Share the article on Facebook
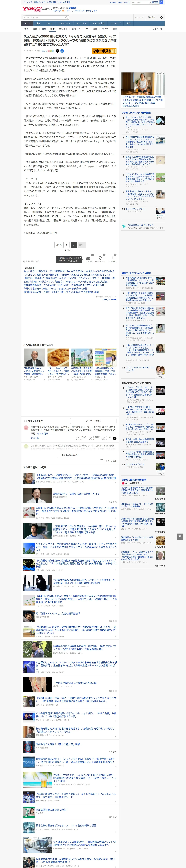The image size is (186, 868). [x=62, y=51]
